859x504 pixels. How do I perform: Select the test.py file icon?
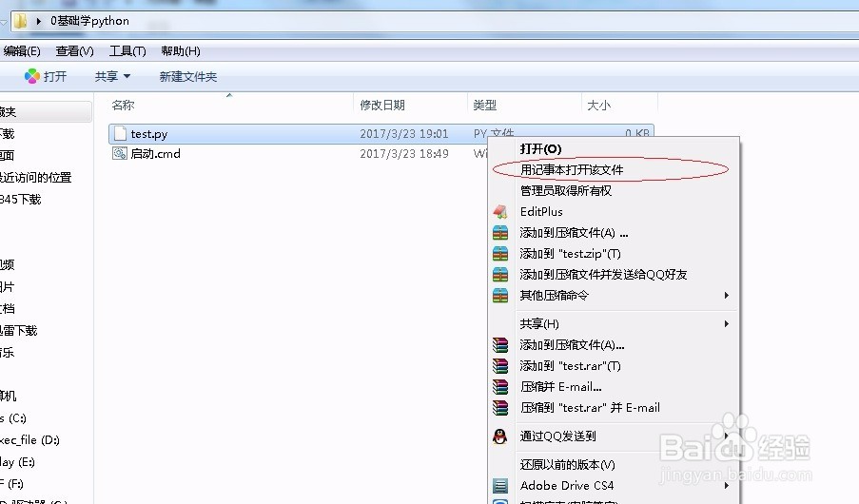120,134
